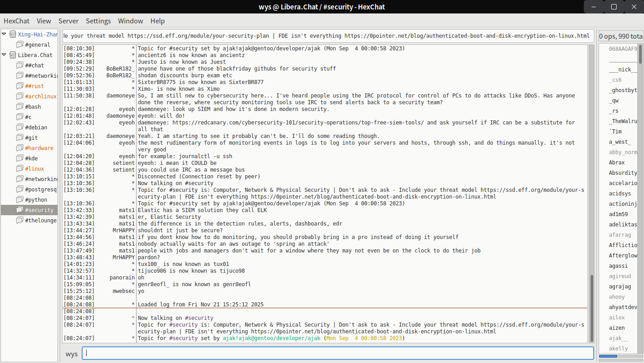The width and height of the screenshot is (644, 363).
Task: Click the #kde channel icon
Action: [x=19, y=158]
